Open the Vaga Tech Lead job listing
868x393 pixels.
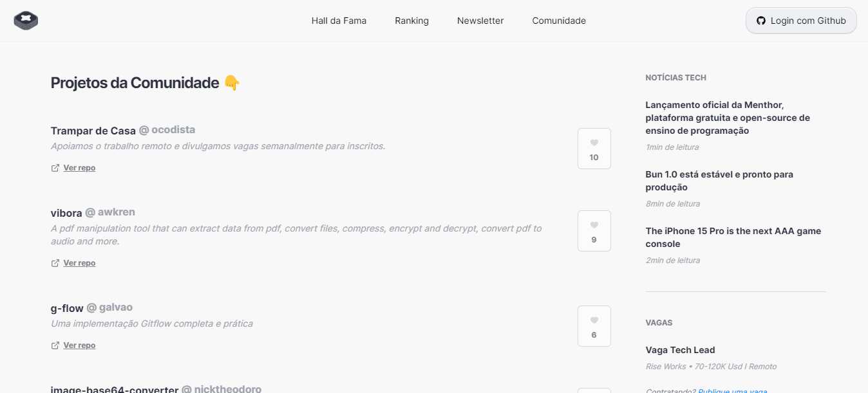click(680, 350)
